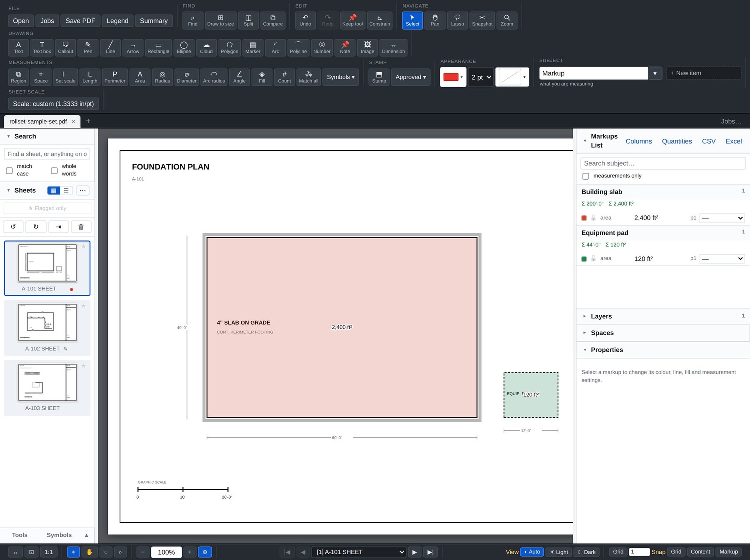Select the Lasso navigation tool
The width and height of the screenshot is (750, 560).
click(x=457, y=20)
